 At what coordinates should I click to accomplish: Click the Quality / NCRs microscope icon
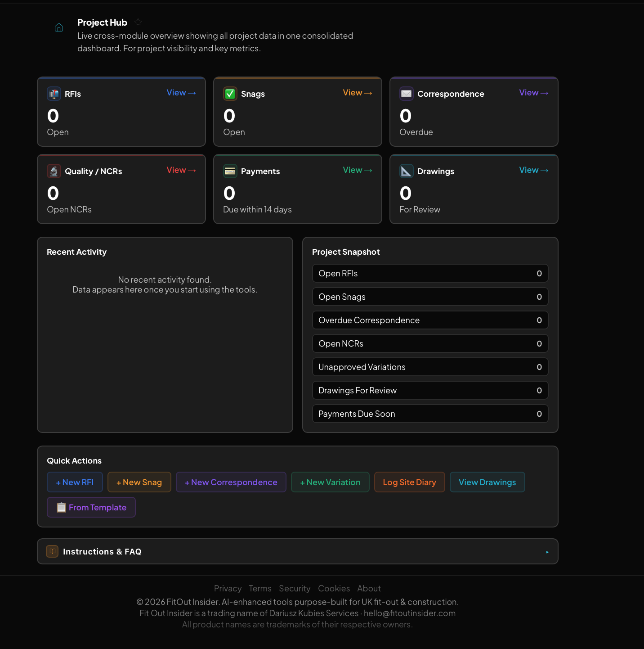coord(54,171)
